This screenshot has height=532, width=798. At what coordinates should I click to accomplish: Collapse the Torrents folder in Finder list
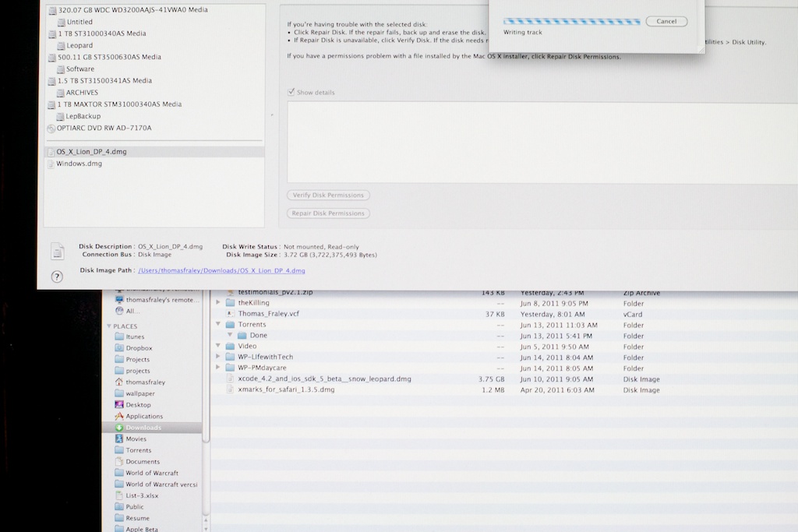tap(218, 324)
